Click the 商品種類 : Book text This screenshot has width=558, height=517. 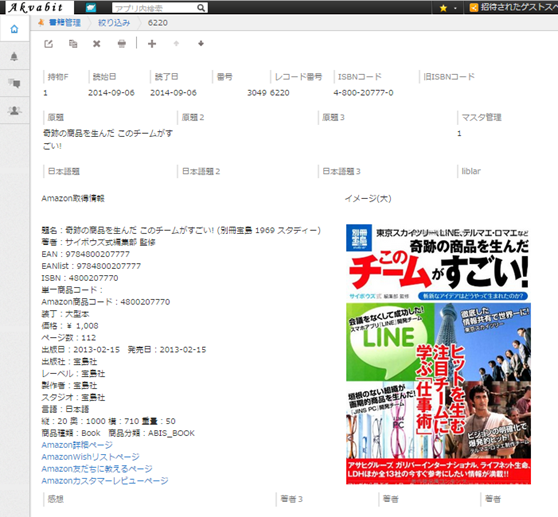click(x=71, y=433)
